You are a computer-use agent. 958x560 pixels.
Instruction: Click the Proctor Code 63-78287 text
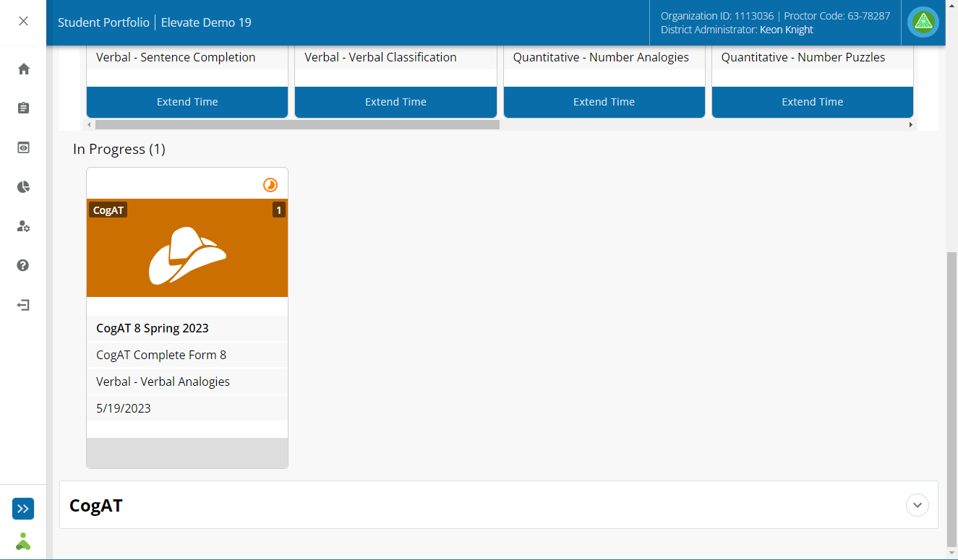(837, 16)
